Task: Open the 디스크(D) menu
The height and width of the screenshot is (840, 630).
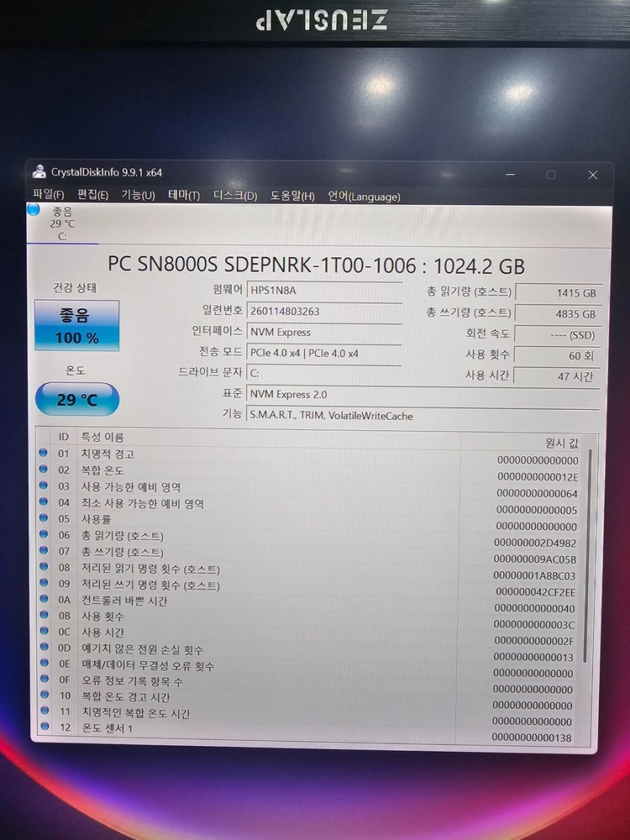Action: pyautogui.click(x=235, y=196)
